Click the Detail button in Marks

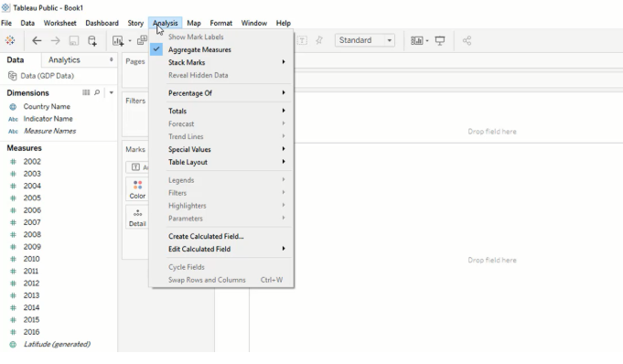[x=137, y=219]
